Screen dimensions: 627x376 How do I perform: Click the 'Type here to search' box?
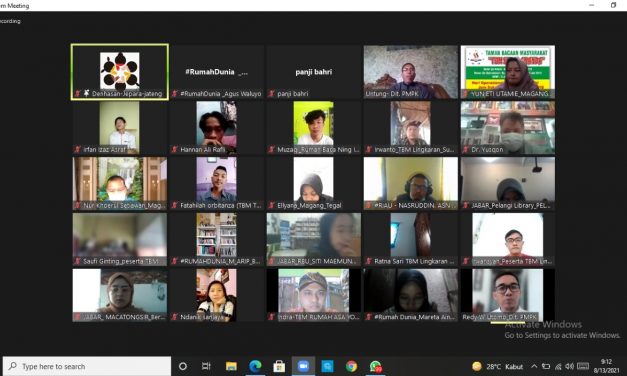click(x=87, y=366)
